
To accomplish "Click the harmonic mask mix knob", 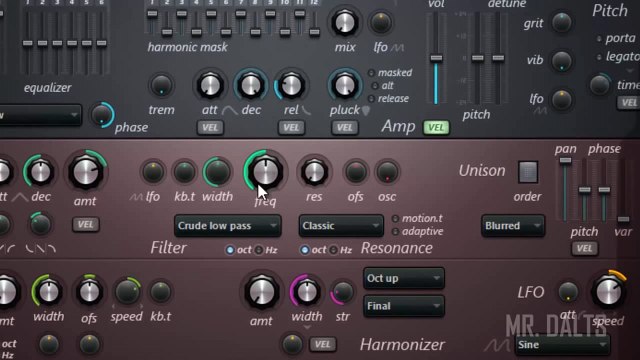I will point(344,22).
